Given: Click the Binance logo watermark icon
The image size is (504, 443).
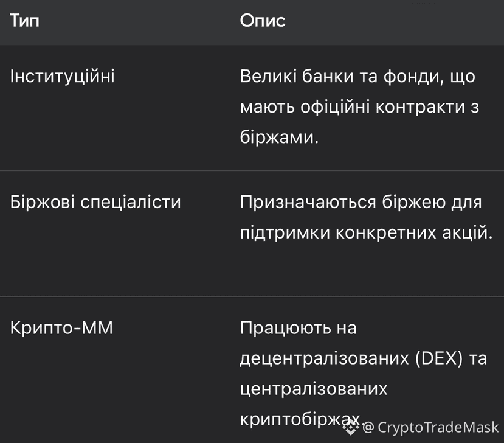Looking at the screenshot, I should [350, 428].
